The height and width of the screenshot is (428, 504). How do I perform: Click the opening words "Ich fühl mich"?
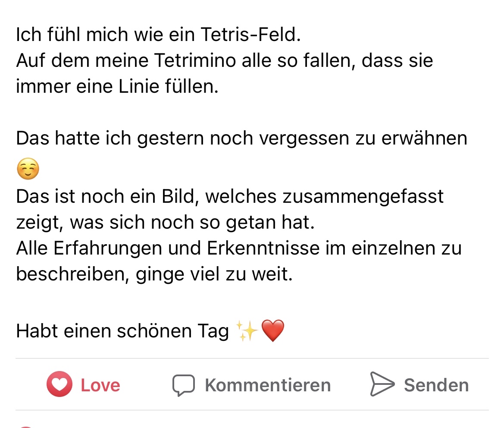(66, 35)
